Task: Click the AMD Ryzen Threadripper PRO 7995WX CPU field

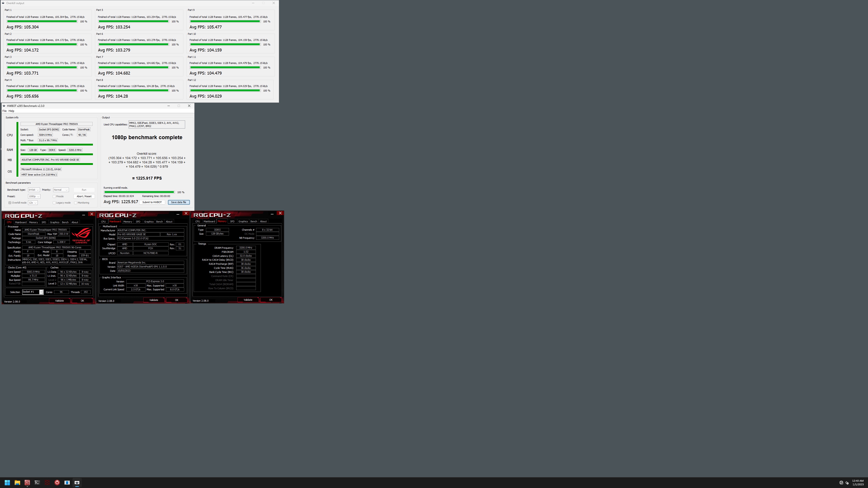Action: click(x=57, y=124)
